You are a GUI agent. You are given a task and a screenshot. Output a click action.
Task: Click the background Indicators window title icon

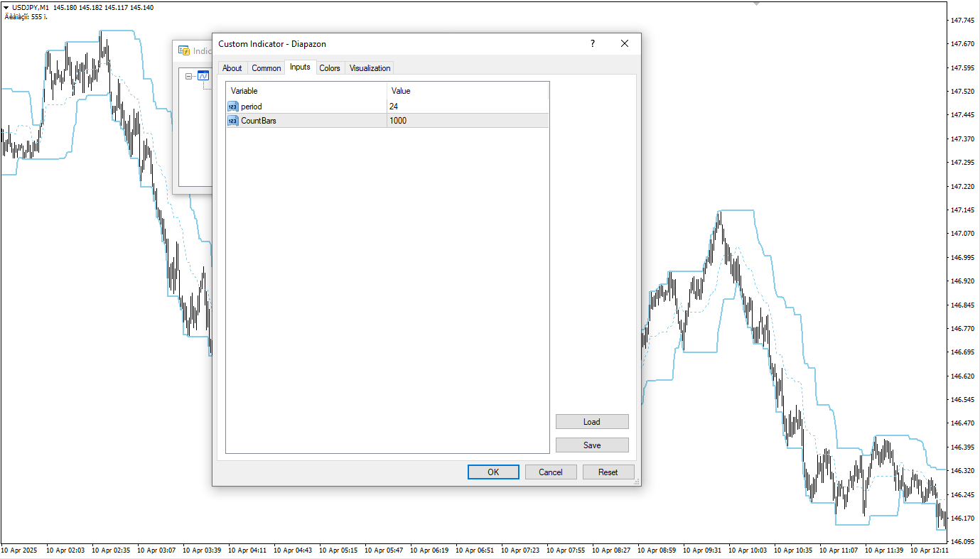184,51
